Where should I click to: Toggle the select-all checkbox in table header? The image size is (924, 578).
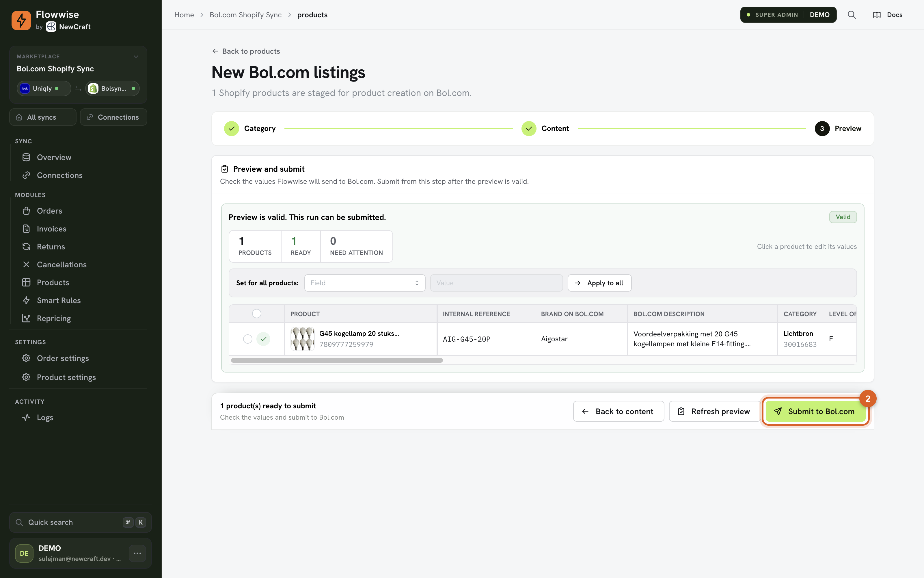pos(257,314)
